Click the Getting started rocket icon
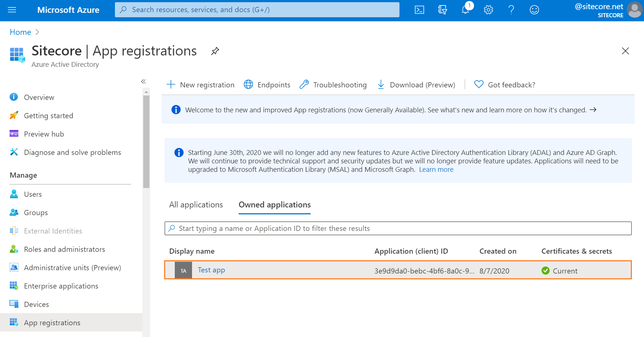Viewport: 644px width, 337px height. [14, 115]
